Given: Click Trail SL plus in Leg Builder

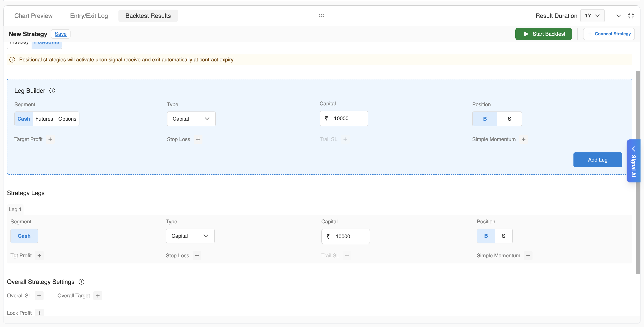Looking at the screenshot, I should pos(345,139).
